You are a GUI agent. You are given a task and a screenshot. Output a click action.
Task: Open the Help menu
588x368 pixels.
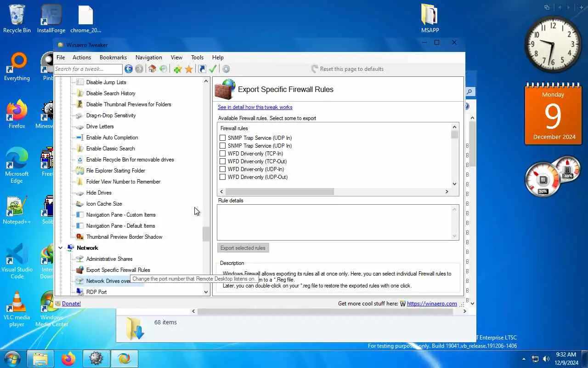(218, 57)
